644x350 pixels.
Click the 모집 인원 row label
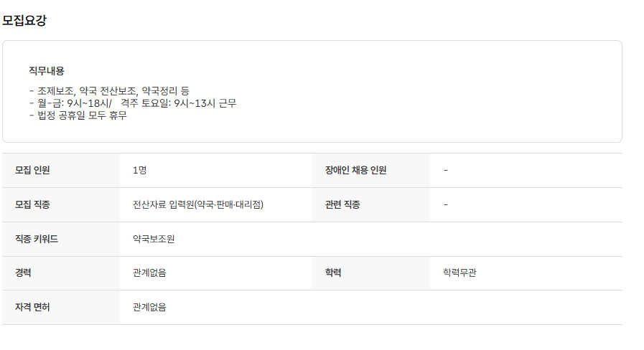(33, 170)
